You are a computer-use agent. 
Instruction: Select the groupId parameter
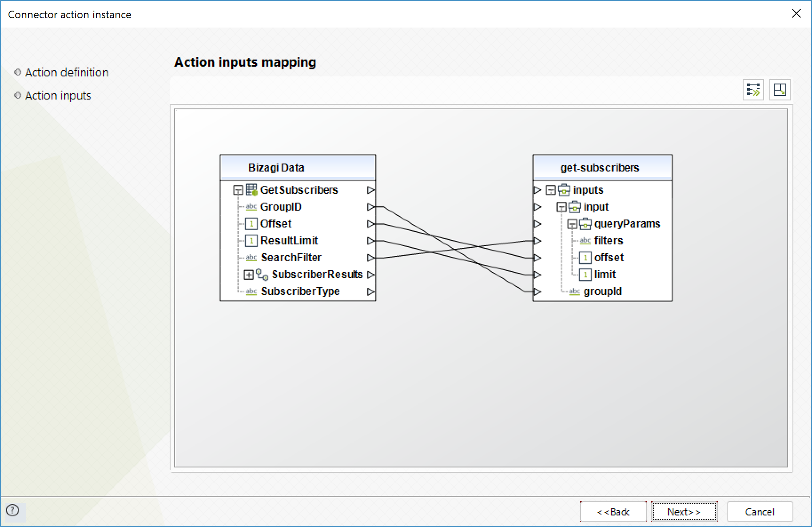tap(602, 291)
